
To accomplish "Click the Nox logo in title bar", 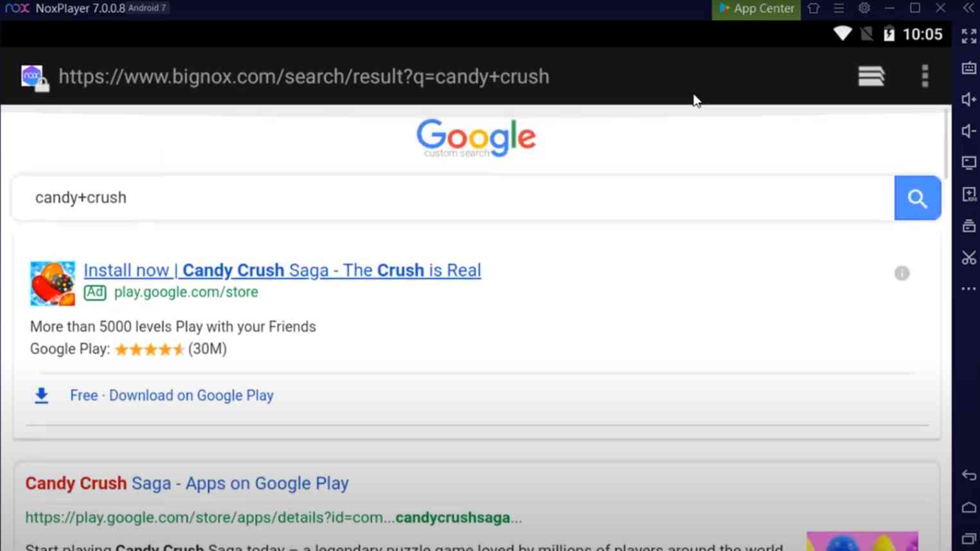I will (x=17, y=8).
